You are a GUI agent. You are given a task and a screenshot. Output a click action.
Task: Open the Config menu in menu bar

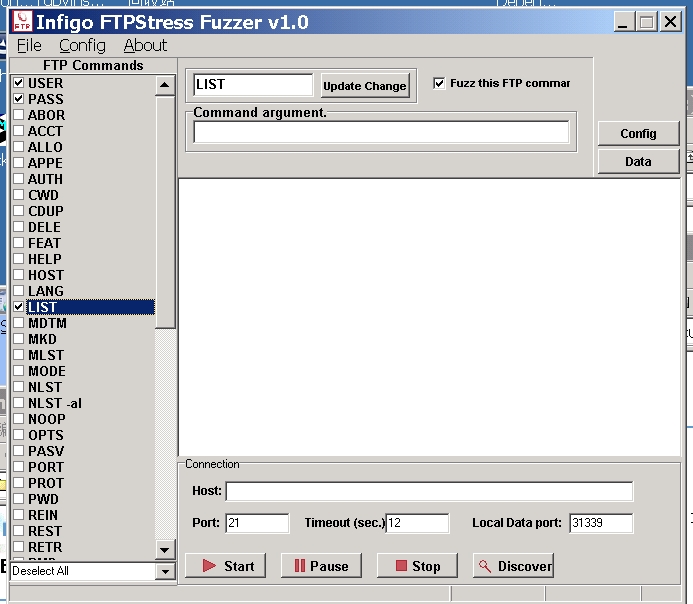point(82,45)
